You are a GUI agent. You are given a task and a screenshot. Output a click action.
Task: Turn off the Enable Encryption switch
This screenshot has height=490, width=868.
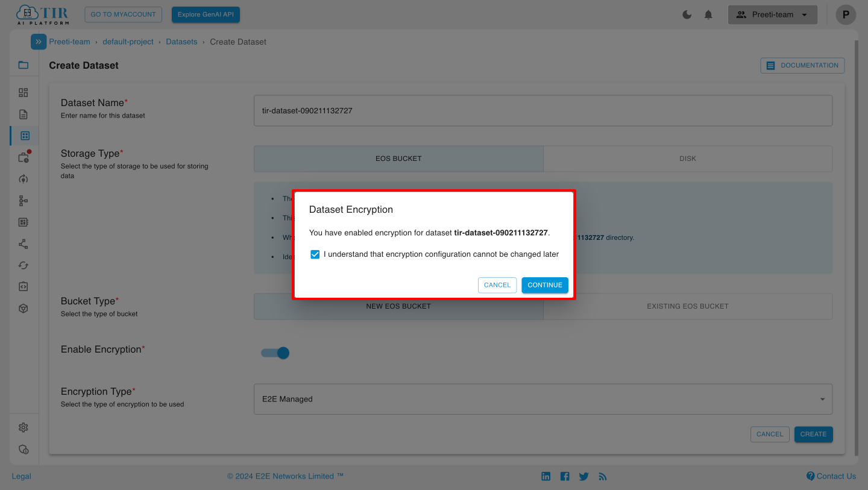tap(275, 353)
